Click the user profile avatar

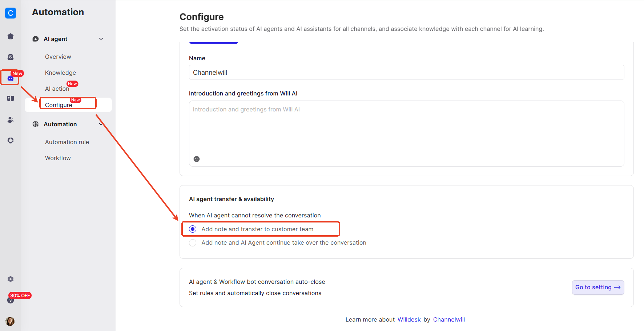[10, 321]
